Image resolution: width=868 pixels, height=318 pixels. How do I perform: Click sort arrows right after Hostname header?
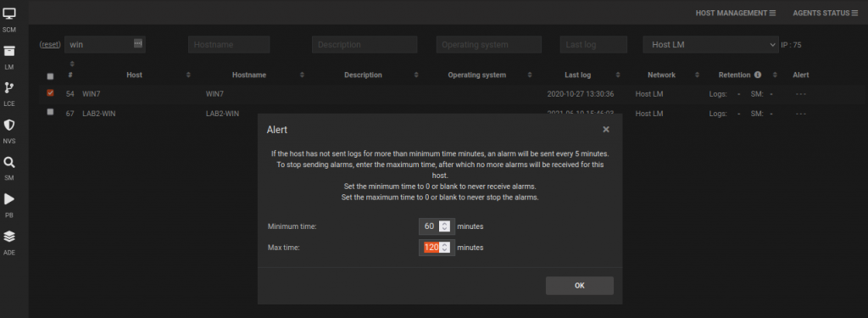pos(302,75)
